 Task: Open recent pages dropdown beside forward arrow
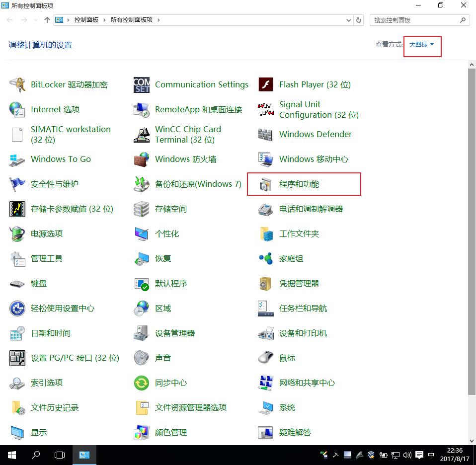(35, 20)
